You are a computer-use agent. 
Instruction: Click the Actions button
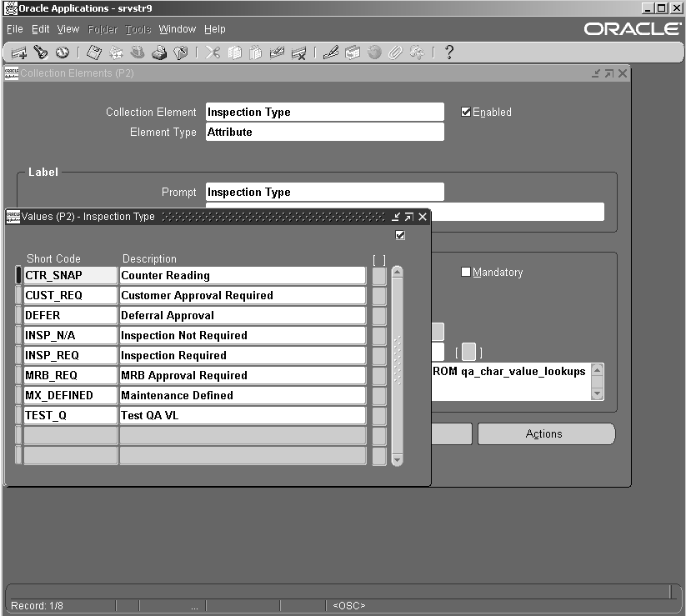tap(546, 433)
